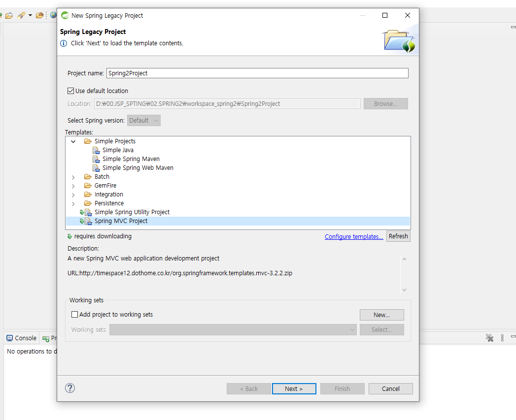The width and height of the screenshot is (516, 420).
Task: Click the Simple Spring Web Maven icon
Action: [x=96, y=168]
